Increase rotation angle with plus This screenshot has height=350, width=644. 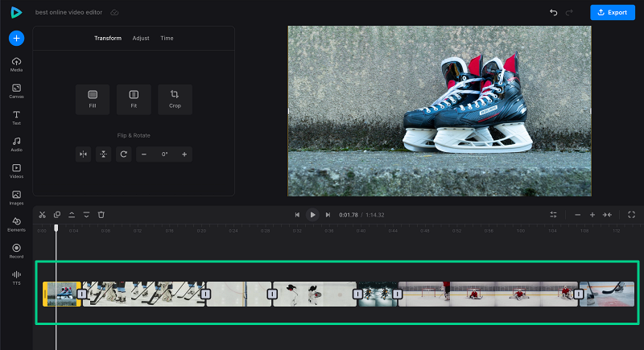184,154
